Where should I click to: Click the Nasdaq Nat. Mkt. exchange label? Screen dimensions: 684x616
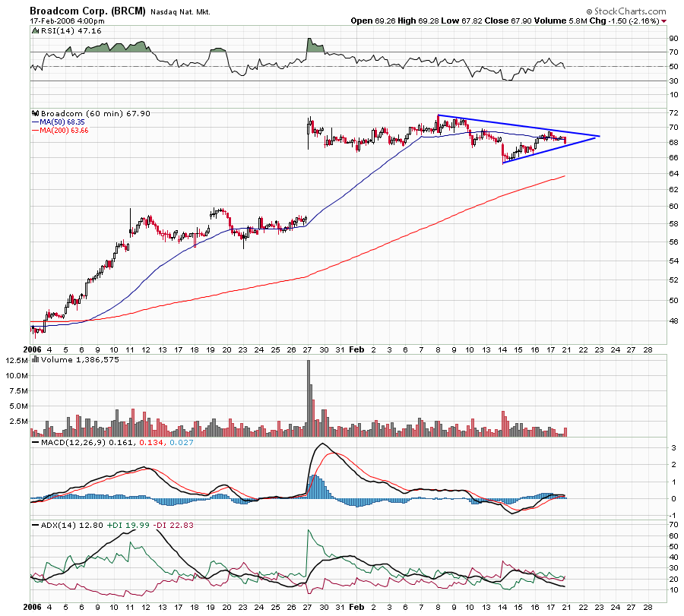180,12
